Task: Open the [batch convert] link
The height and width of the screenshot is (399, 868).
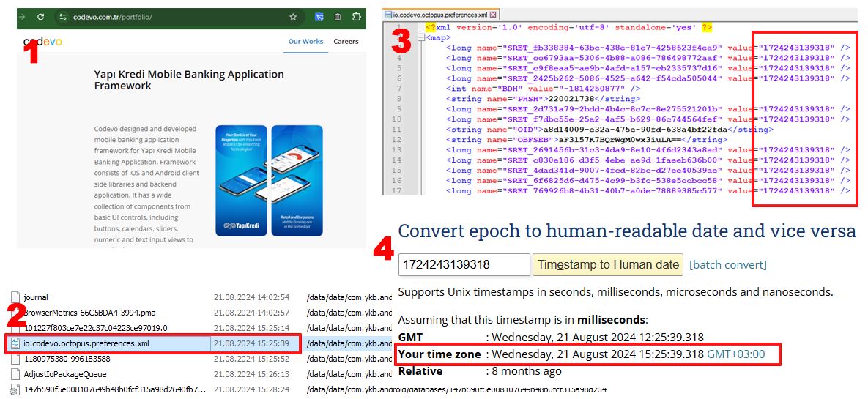Action: click(728, 264)
